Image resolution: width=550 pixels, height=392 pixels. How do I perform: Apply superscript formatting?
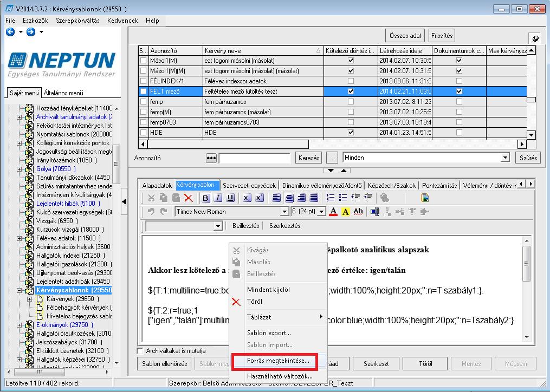(259, 198)
